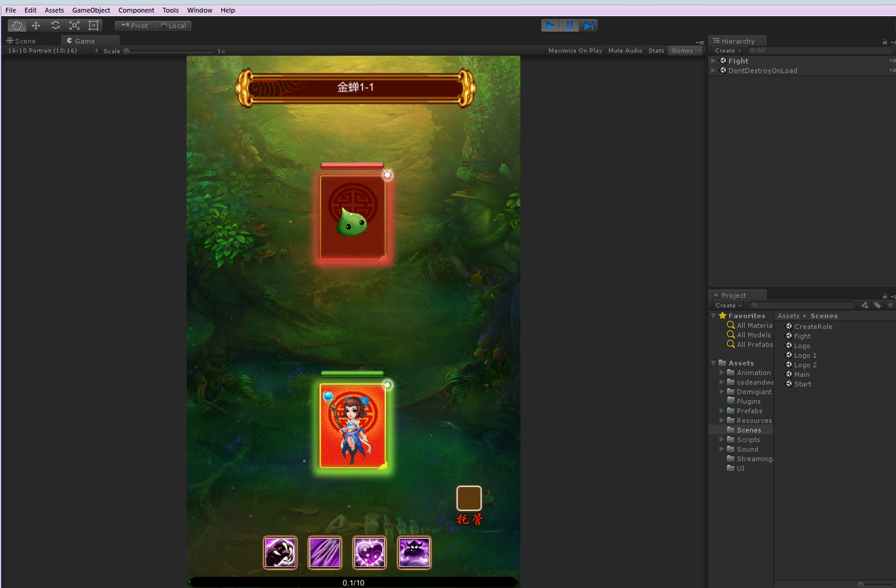
Task: Select the CreateRole scene asset
Action: click(x=813, y=327)
